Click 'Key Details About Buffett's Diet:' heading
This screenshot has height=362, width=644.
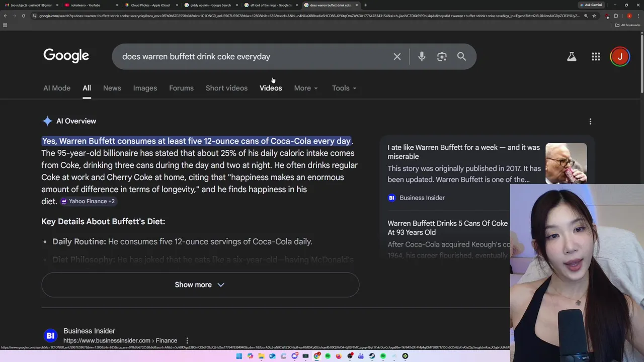(103, 221)
